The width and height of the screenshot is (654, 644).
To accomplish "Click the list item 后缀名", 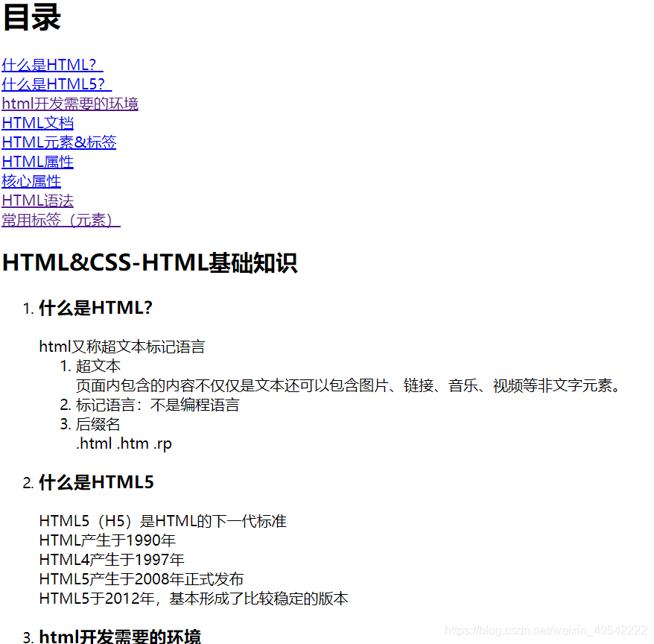I will pos(98,424).
